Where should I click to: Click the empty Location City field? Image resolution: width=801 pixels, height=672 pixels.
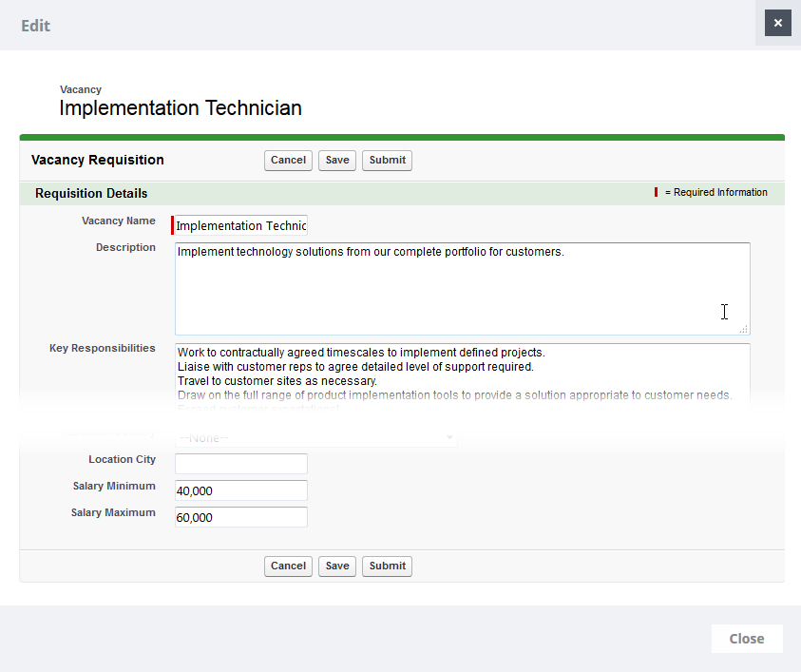(x=241, y=464)
